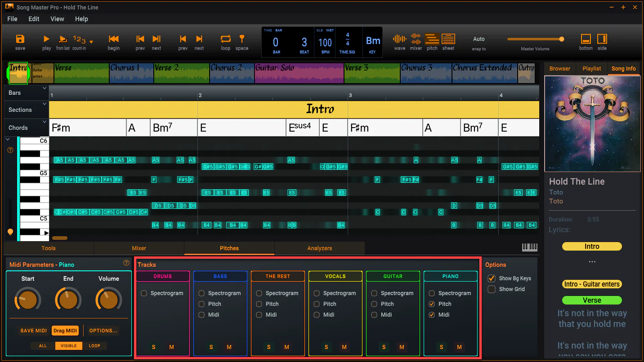Collapse the piano roll chevron
Image resolution: width=644 pixels, height=362 pixels.
coord(8,140)
